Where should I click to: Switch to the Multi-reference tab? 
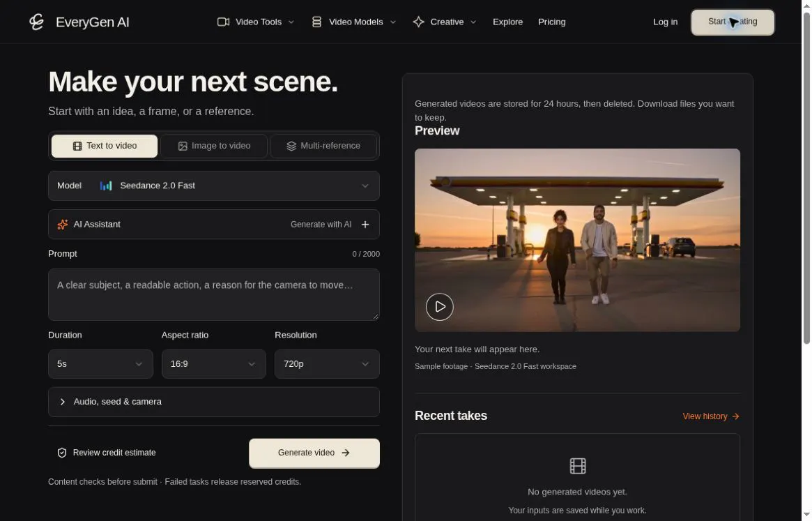[x=323, y=146]
